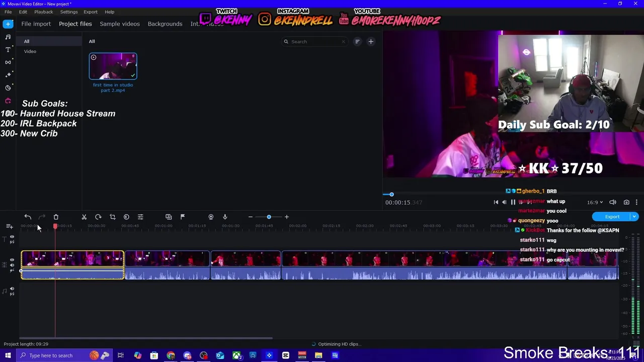Toggle audio track link icon
644x362 pixels.
12,294
